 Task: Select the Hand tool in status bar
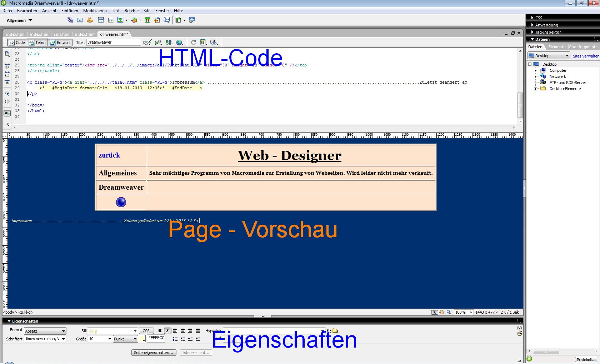(442, 312)
